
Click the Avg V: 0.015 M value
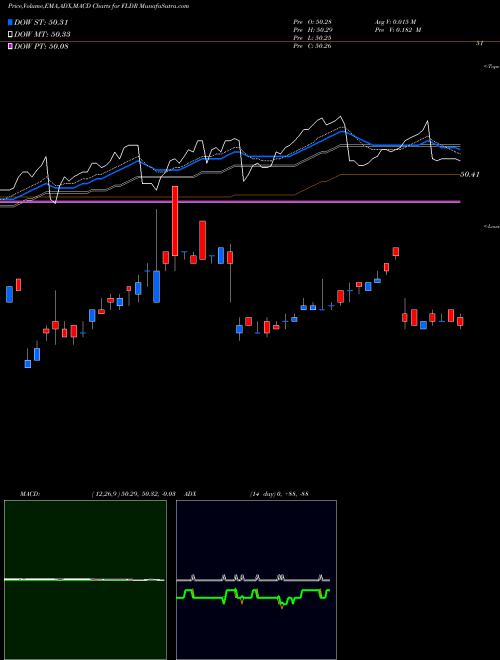[x=395, y=22]
